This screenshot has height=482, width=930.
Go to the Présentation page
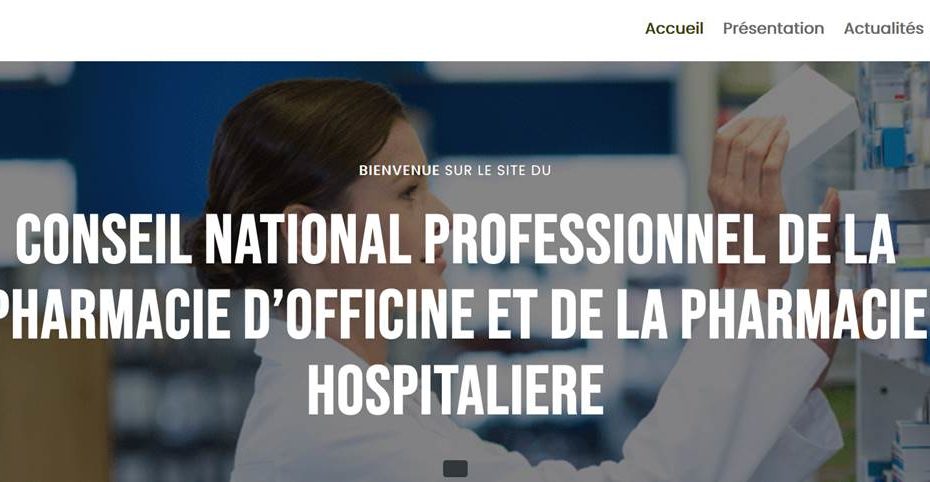pyautogui.click(x=773, y=28)
